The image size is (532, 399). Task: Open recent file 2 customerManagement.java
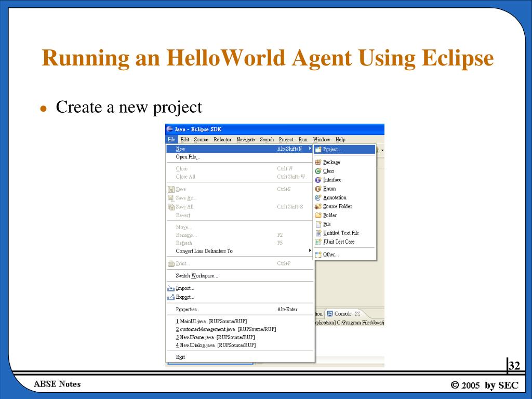click(240, 329)
